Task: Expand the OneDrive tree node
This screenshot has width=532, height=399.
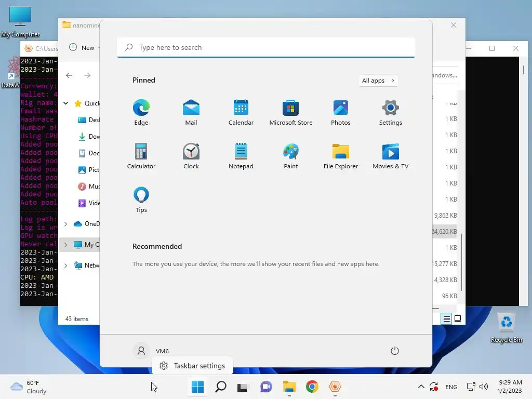Action: pos(66,224)
